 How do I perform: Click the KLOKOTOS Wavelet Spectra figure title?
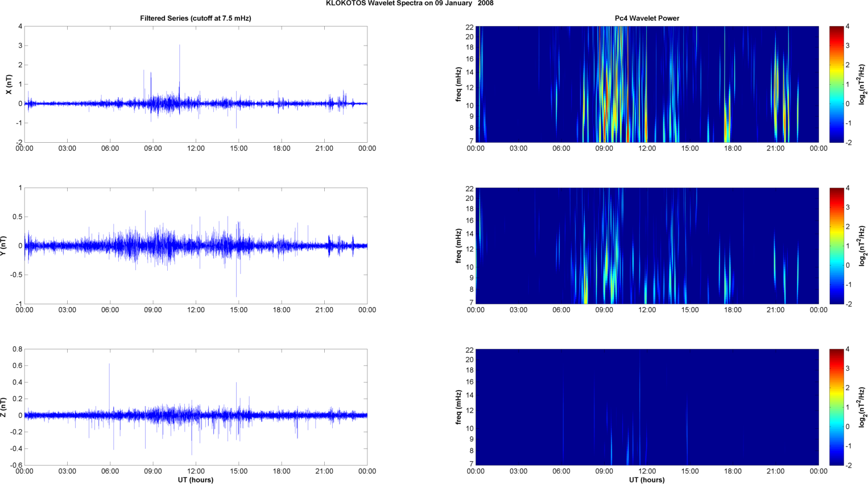(410, 3)
